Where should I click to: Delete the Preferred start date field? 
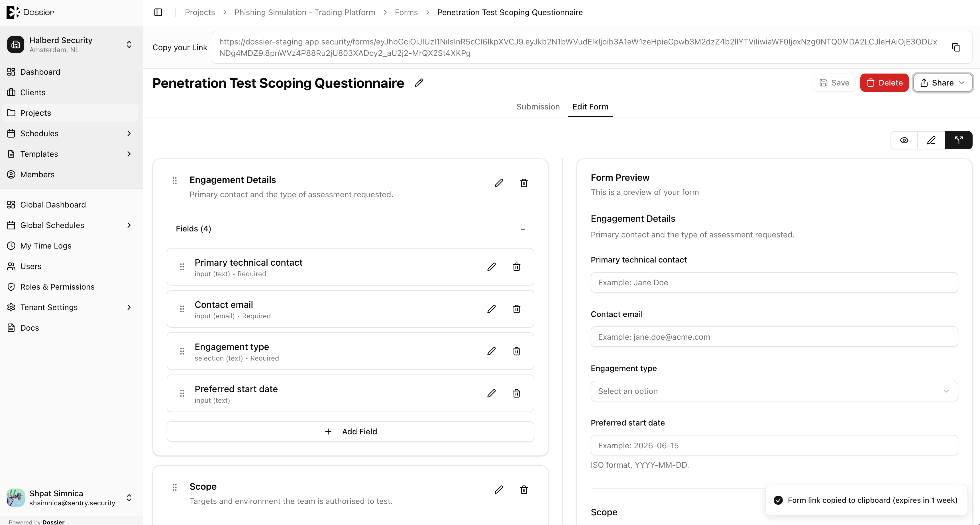[x=517, y=393]
